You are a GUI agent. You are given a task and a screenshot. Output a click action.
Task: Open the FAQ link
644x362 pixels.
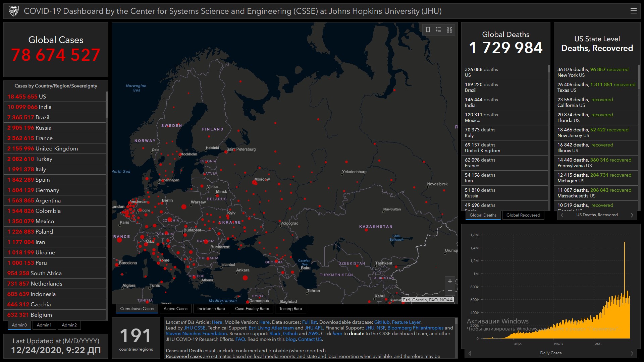(x=240, y=339)
